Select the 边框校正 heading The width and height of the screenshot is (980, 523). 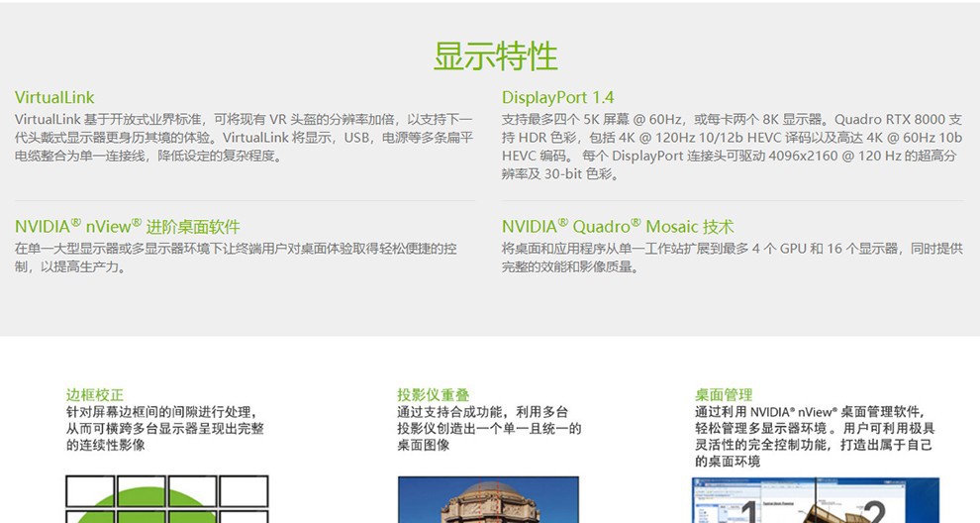tap(95, 395)
